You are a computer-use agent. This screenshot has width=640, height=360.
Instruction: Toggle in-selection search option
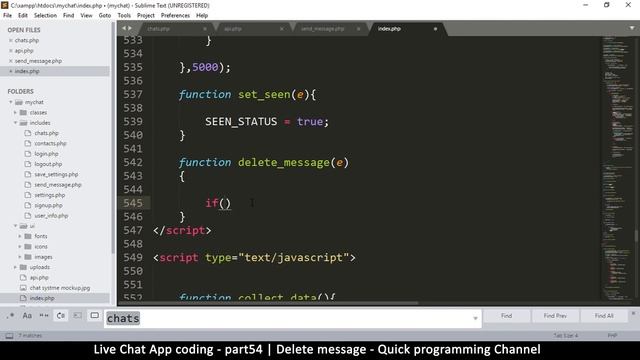[78, 316]
